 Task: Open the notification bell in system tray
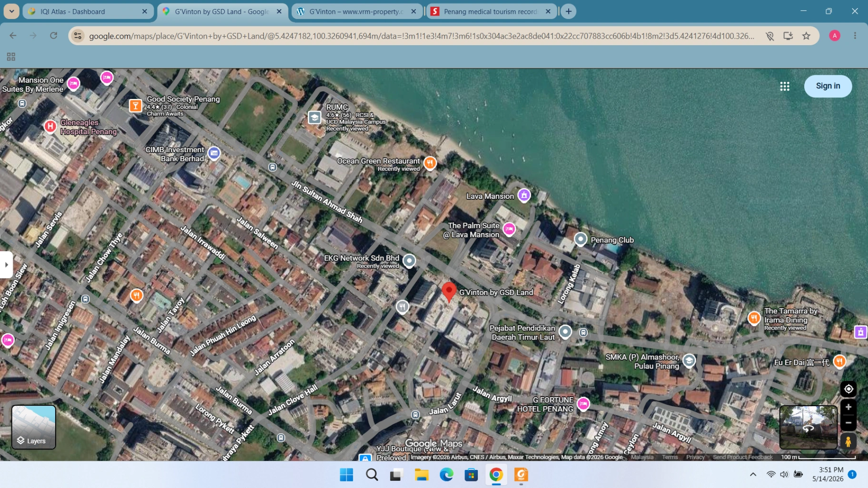[x=852, y=474]
